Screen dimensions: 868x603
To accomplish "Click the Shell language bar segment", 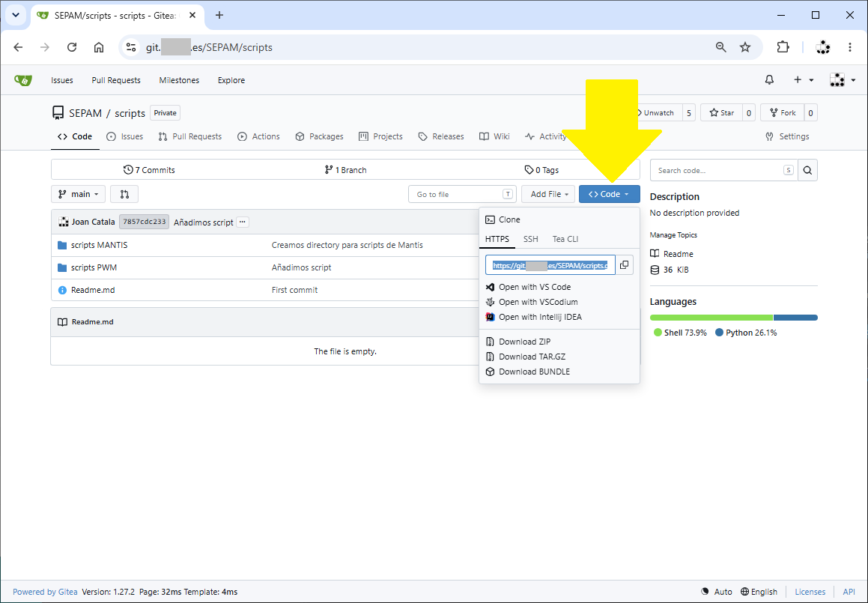I will tap(711, 318).
